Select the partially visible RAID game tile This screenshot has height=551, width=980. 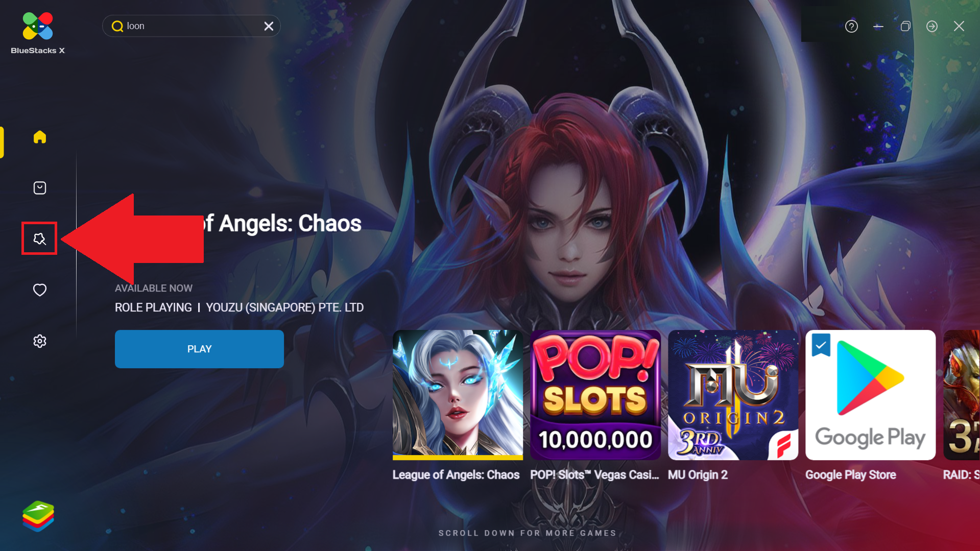click(962, 395)
